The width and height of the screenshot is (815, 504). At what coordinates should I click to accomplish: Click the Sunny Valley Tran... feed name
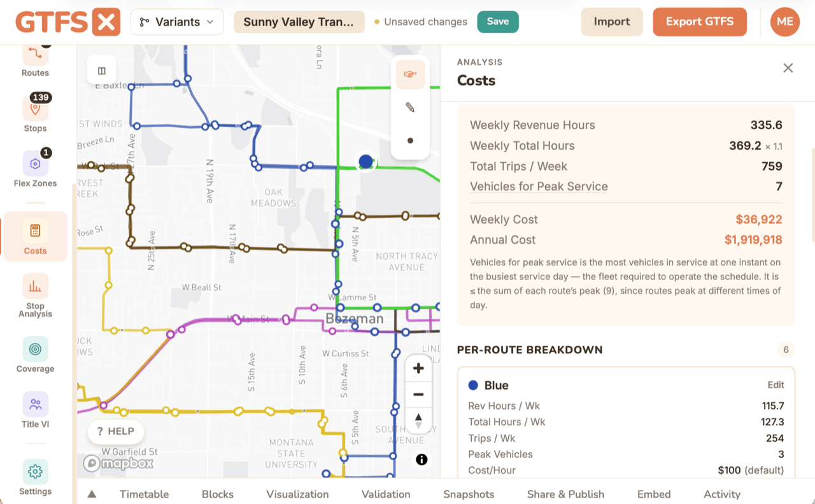pyautogui.click(x=299, y=22)
